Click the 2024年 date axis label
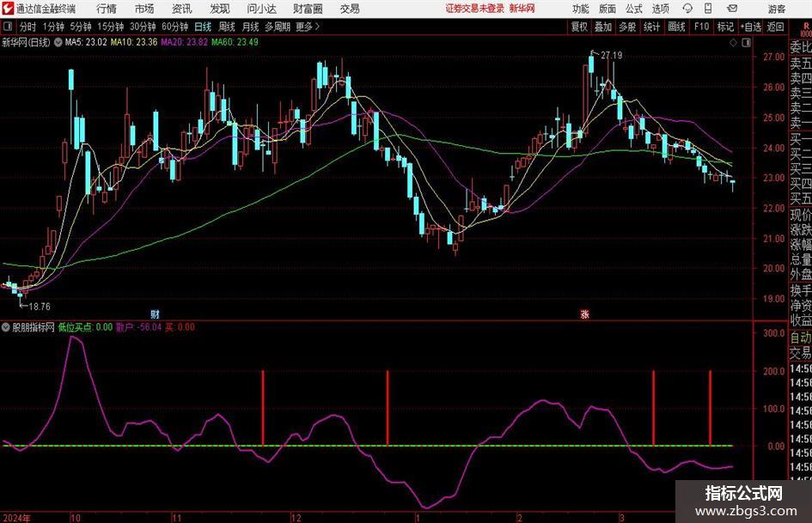812x523 pixels. pyautogui.click(x=16, y=518)
